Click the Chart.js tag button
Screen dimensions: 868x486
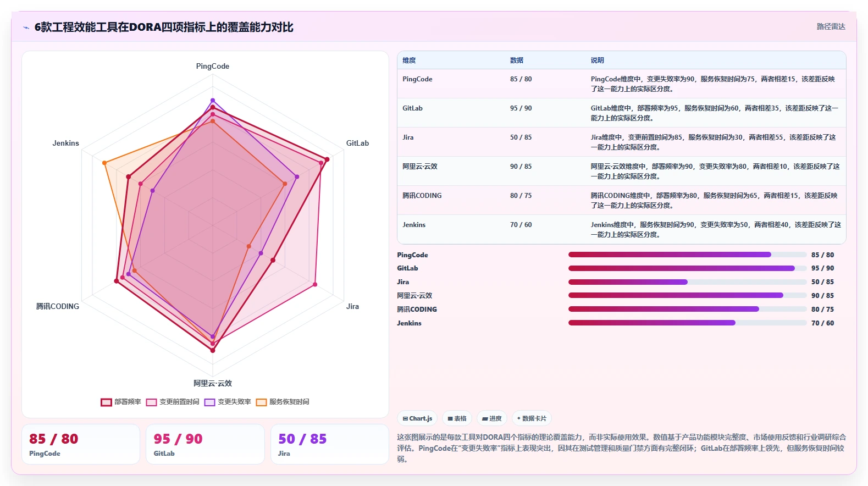(417, 418)
